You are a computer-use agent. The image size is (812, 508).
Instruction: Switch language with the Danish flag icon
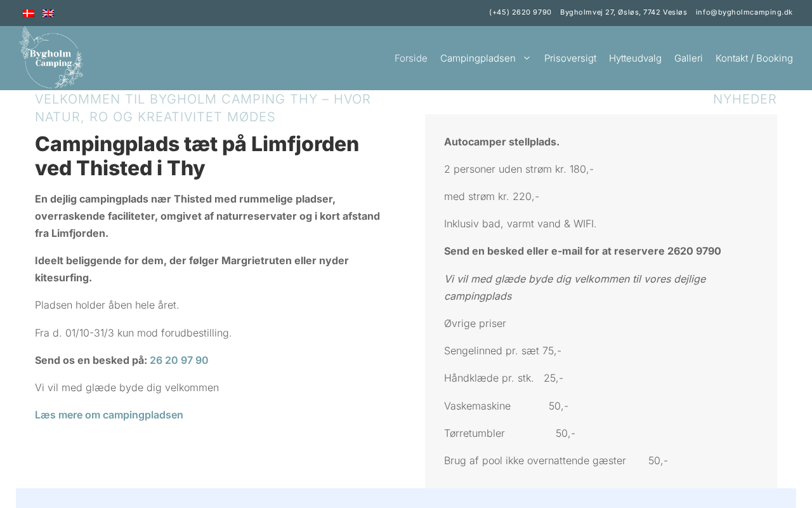[29, 13]
